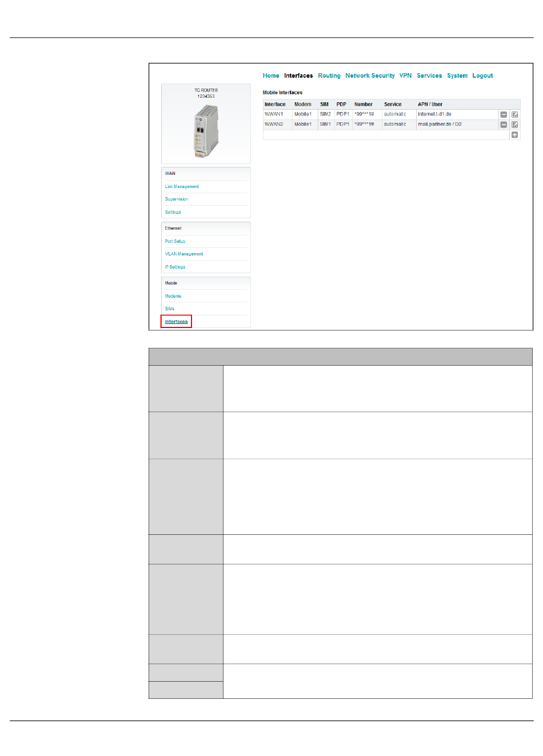Open Link Management under WAN
543x756 pixels.
182,187
